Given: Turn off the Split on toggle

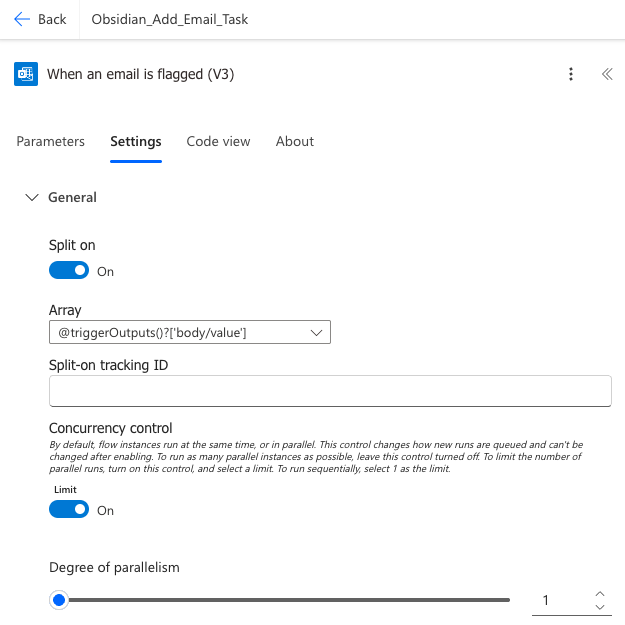Looking at the screenshot, I should [x=69, y=270].
